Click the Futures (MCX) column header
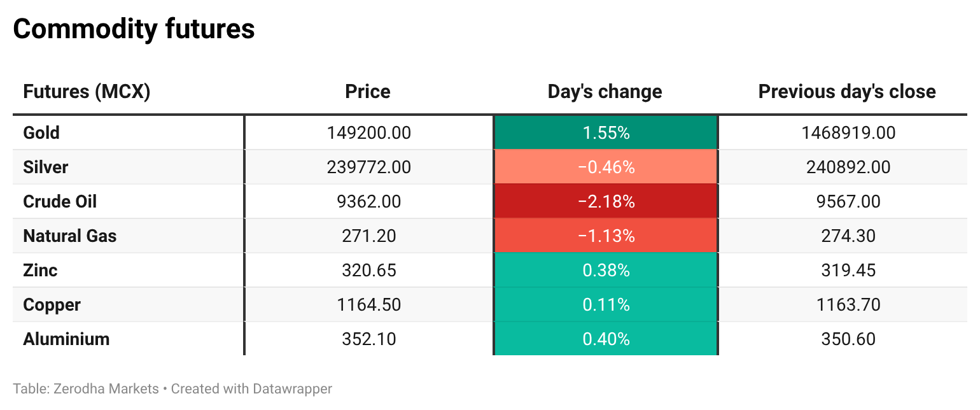The height and width of the screenshot is (410, 980). tap(87, 92)
